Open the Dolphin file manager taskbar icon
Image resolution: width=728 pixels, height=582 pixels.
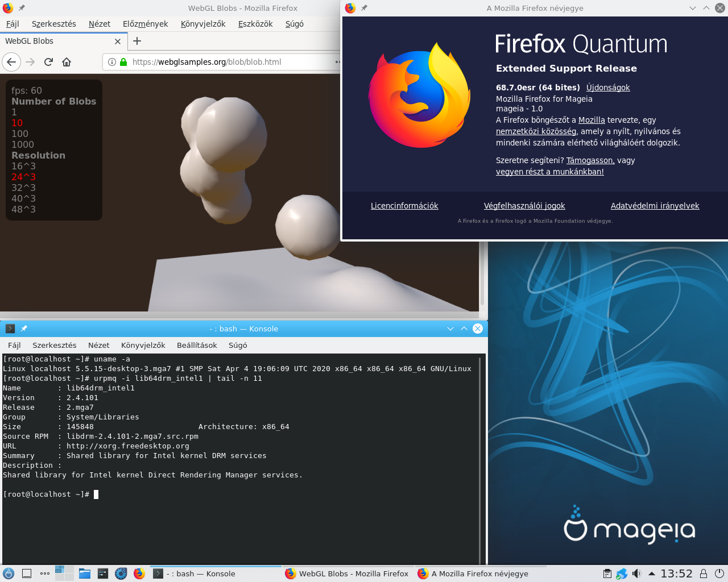[85, 573]
